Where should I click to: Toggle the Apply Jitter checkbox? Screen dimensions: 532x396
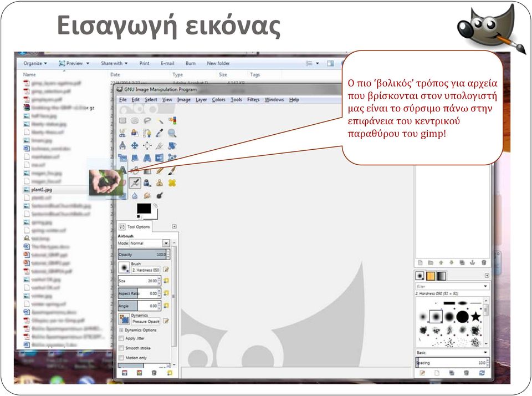pyautogui.click(x=121, y=338)
